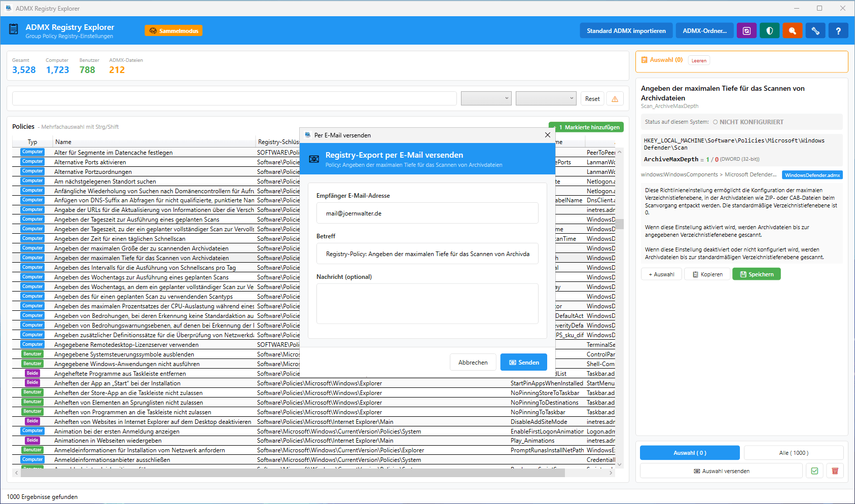
Task: Open help with the question mark icon
Action: pyautogui.click(x=838, y=31)
